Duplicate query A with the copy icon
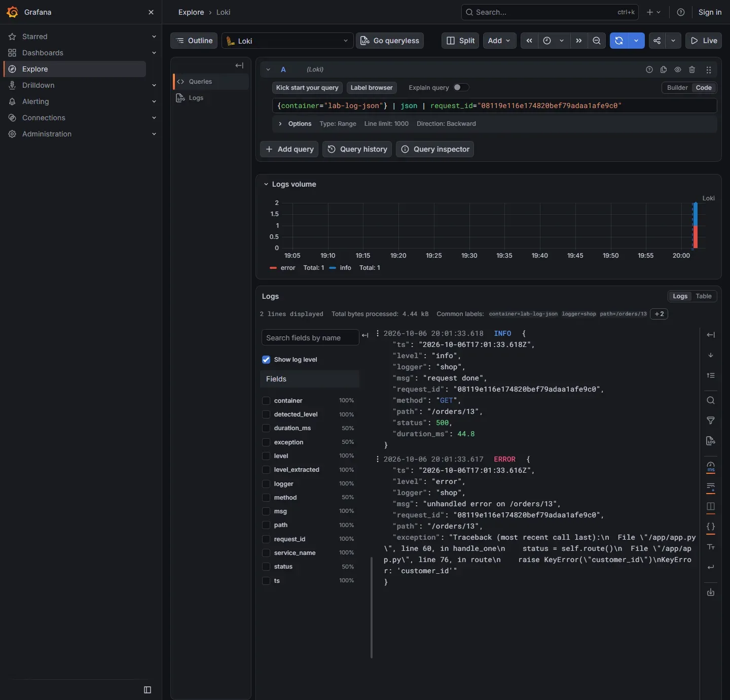 pyautogui.click(x=664, y=69)
